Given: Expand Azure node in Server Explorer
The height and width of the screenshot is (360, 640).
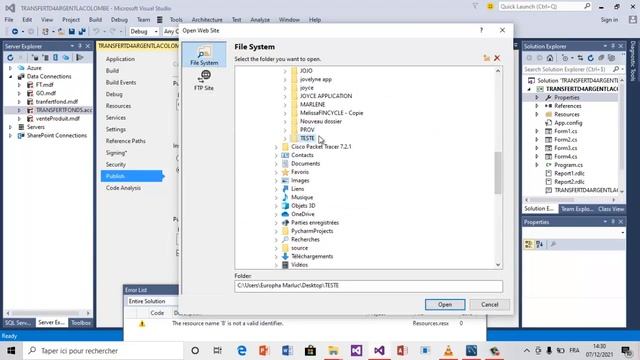Looking at the screenshot, I should (11, 68).
